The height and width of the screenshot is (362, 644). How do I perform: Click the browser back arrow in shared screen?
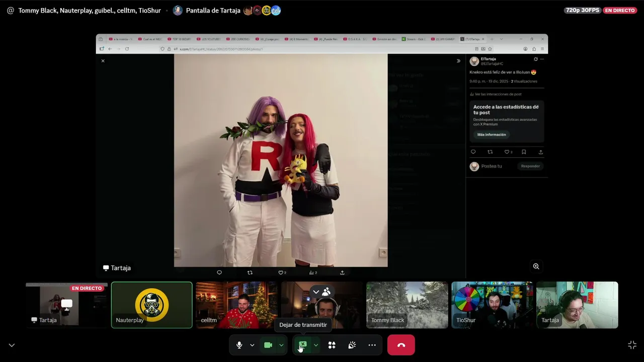(x=110, y=49)
